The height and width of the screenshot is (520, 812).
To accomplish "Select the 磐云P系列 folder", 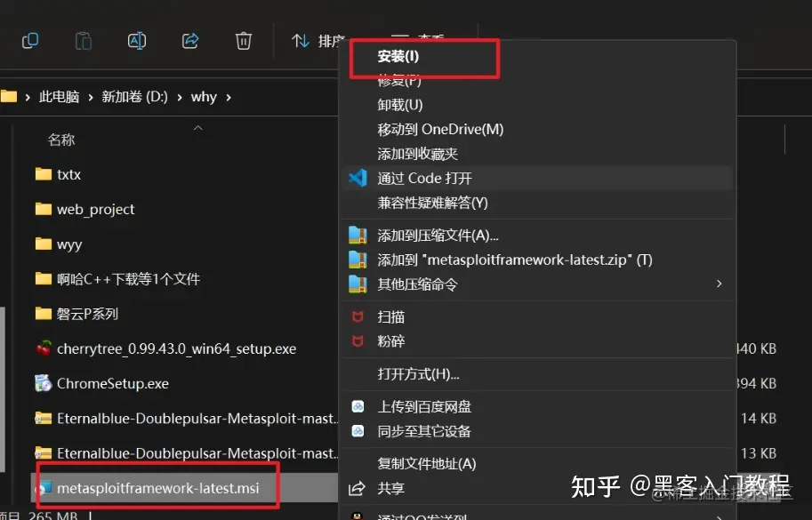I will click(x=87, y=314).
